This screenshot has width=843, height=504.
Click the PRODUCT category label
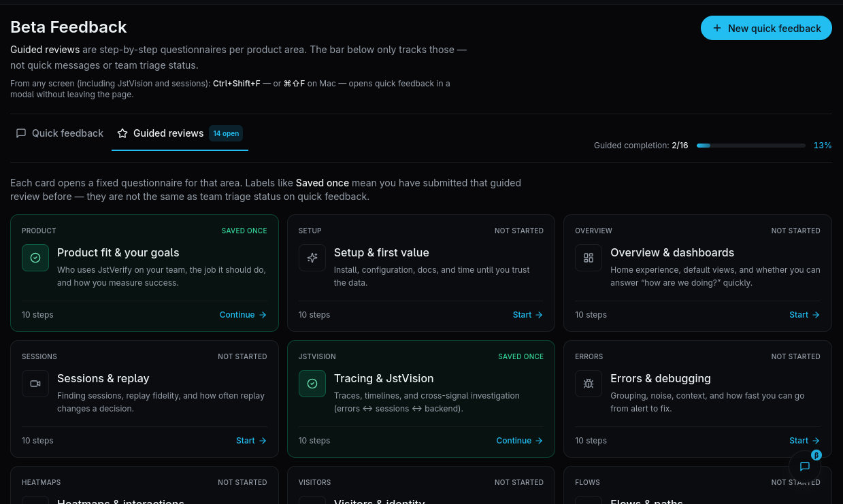tap(39, 231)
